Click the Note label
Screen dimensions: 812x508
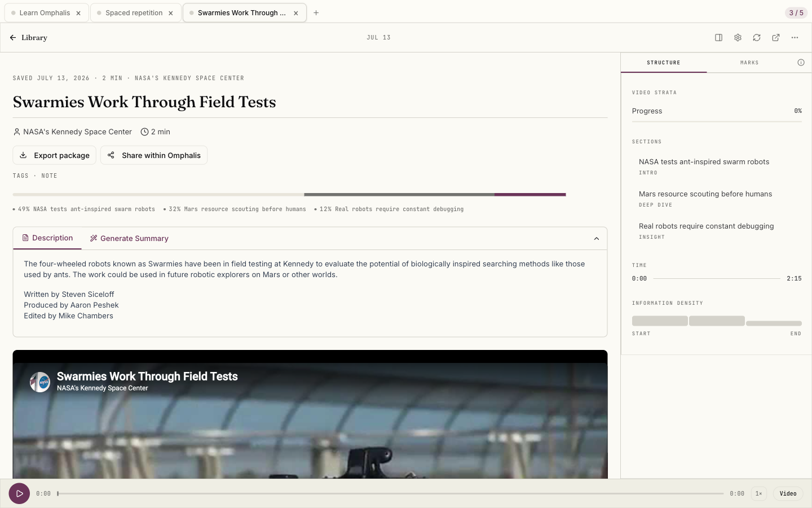pyautogui.click(x=49, y=176)
